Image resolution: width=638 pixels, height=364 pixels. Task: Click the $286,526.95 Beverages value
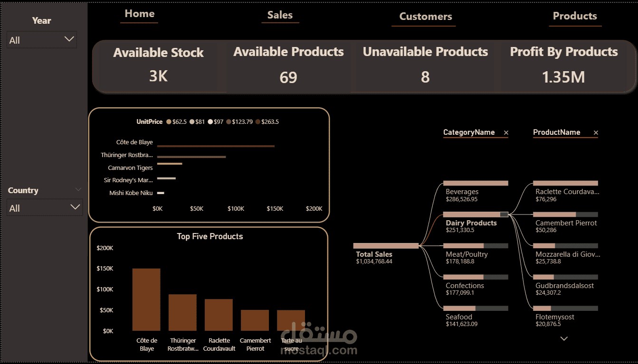[462, 199]
